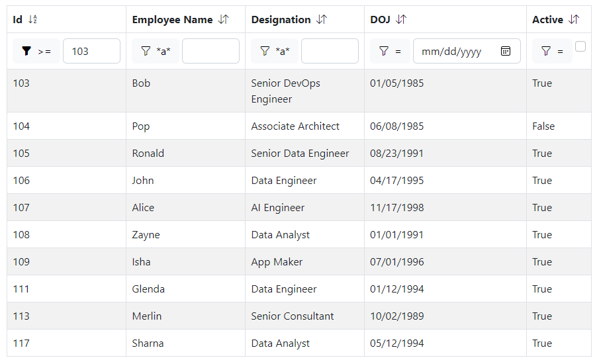This screenshot has height=364, width=599.
Task: Sort by Employee Name using arrows icon
Action: coord(224,20)
